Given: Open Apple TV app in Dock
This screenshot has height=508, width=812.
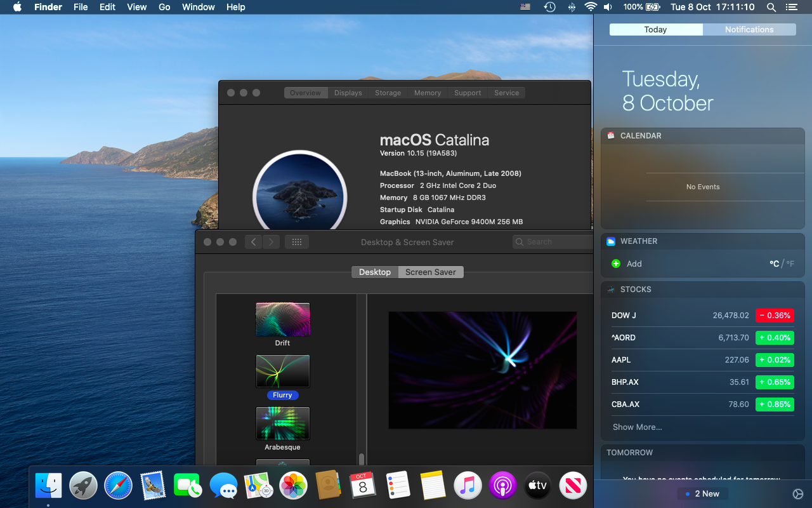Looking at the screenshot, I should pos(538,486).
